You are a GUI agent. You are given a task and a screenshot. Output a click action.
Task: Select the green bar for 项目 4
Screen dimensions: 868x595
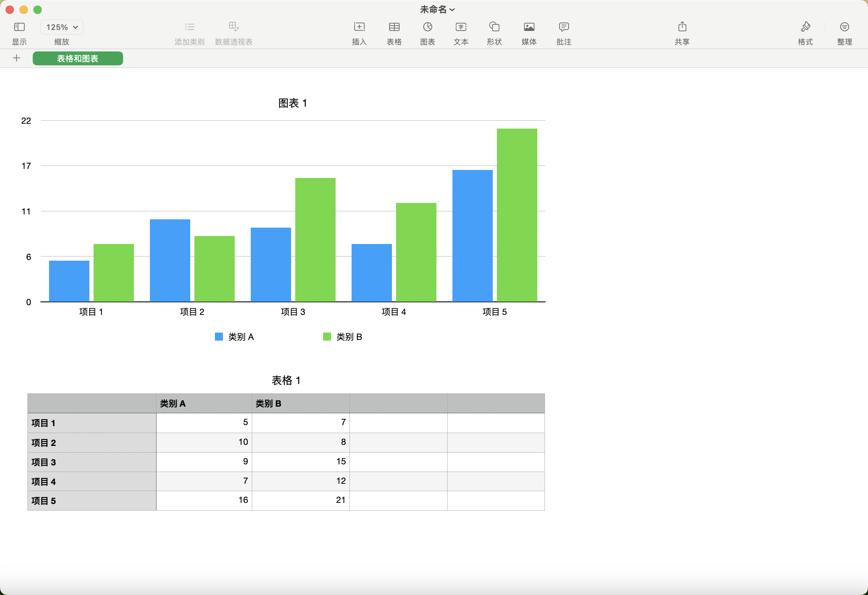click(x=416, y=252)
